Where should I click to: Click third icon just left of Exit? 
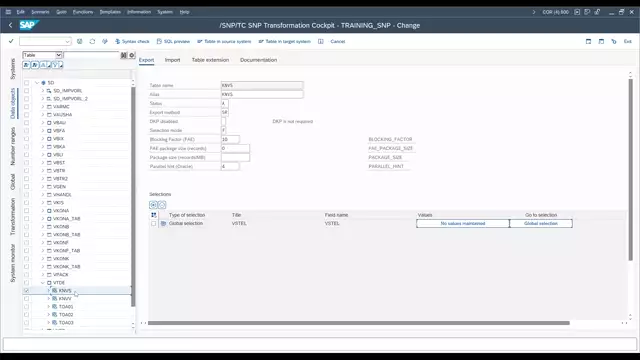click(614, 41)
